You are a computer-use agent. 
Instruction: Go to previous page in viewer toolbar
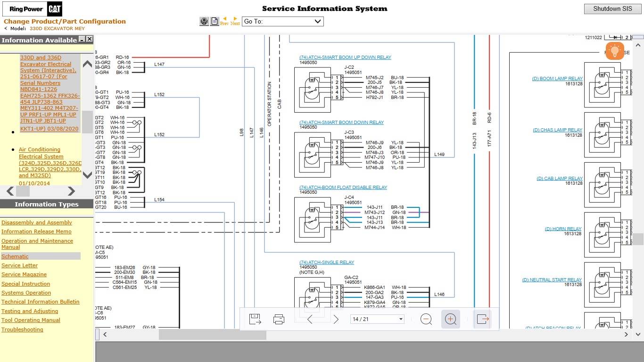point(310,319)
